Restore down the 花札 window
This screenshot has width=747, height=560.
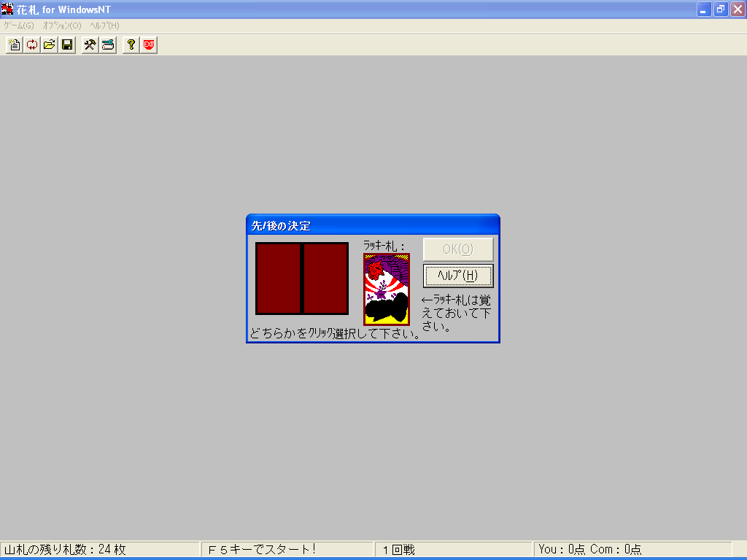tap(721, 9)
